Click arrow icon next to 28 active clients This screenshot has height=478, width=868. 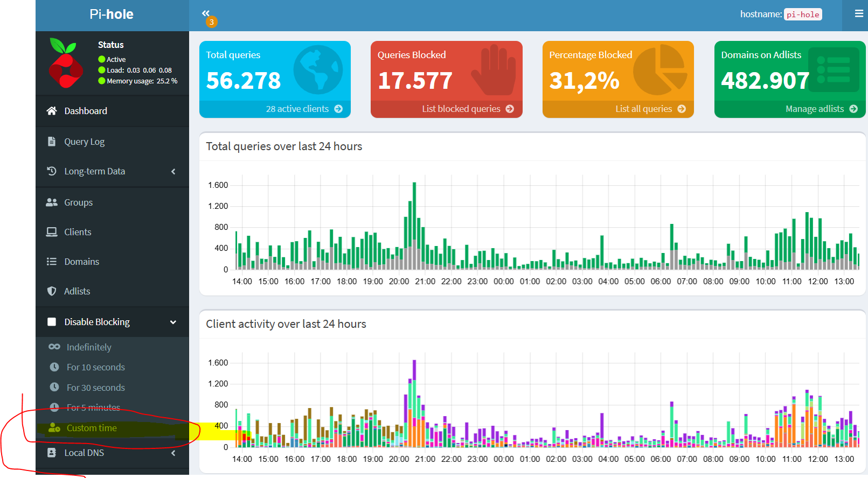tap(338, 109)
